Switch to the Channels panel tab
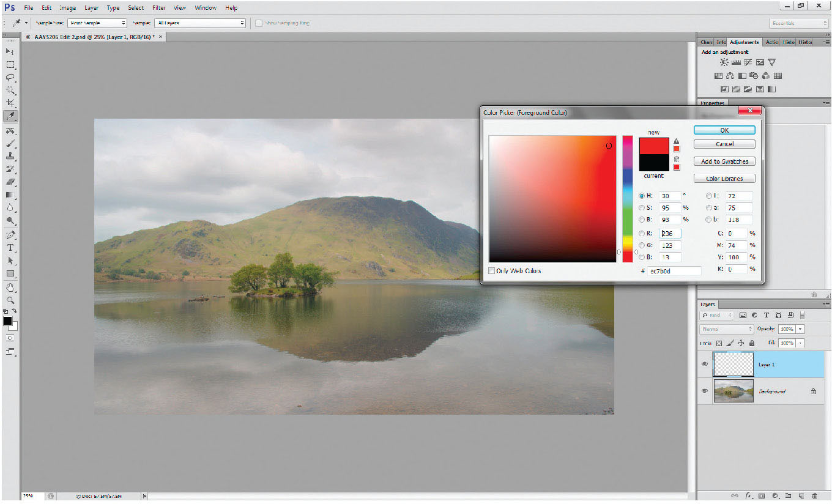This screenshot has height=504, width=832. (x=707, y=42)
